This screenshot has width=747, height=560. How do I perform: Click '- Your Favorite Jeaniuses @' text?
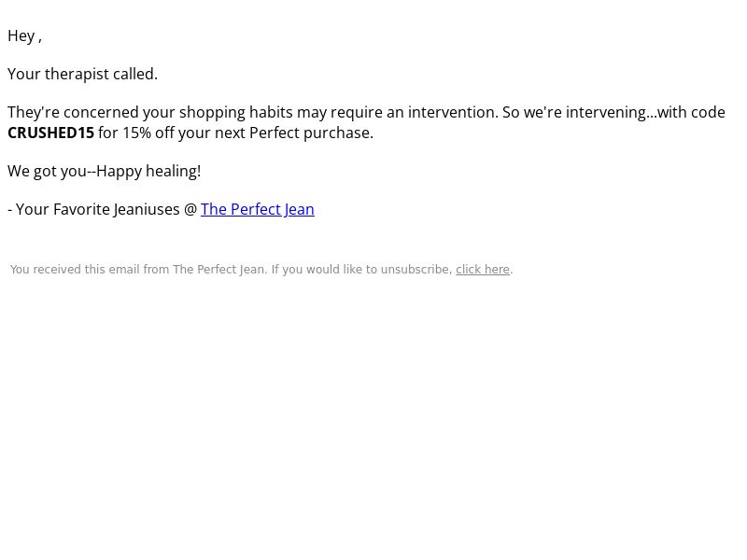(103, 209)
